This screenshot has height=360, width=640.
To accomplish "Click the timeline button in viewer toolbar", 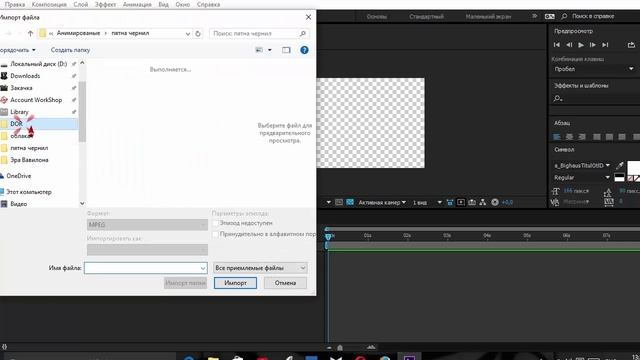I will click(472, 202).
